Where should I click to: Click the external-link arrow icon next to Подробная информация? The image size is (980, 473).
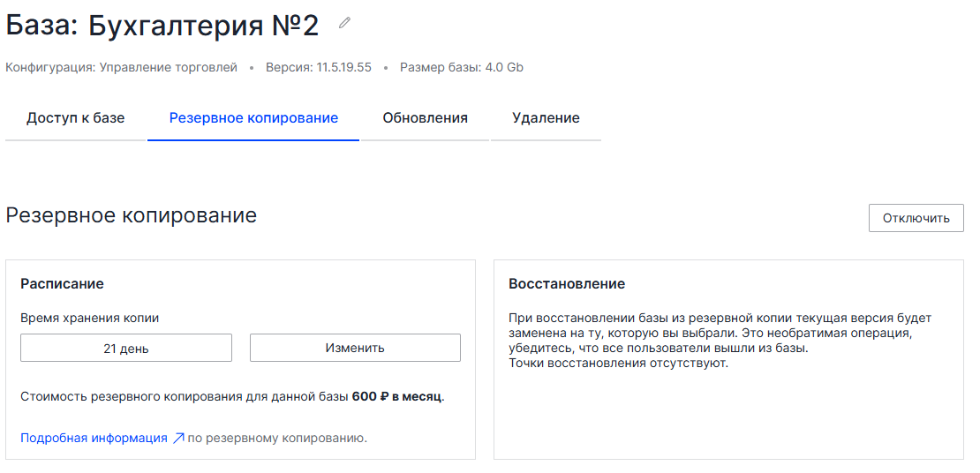[178, 438]
